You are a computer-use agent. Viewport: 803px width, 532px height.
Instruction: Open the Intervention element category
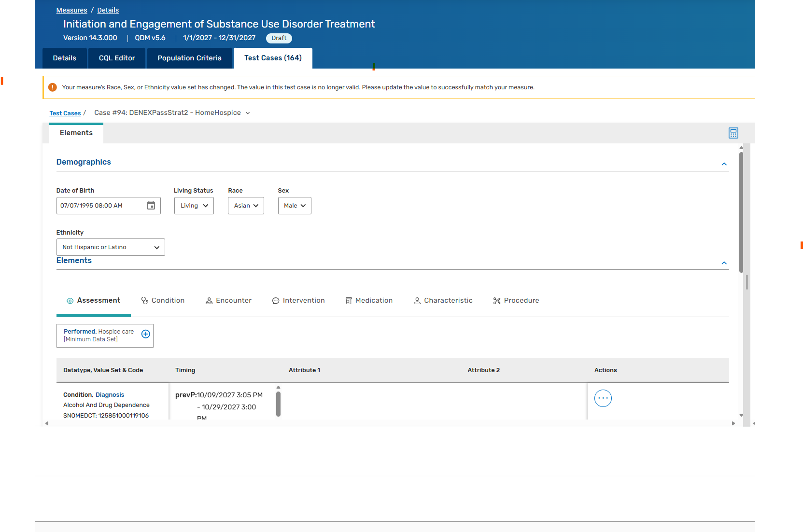(x=298, y=301)
